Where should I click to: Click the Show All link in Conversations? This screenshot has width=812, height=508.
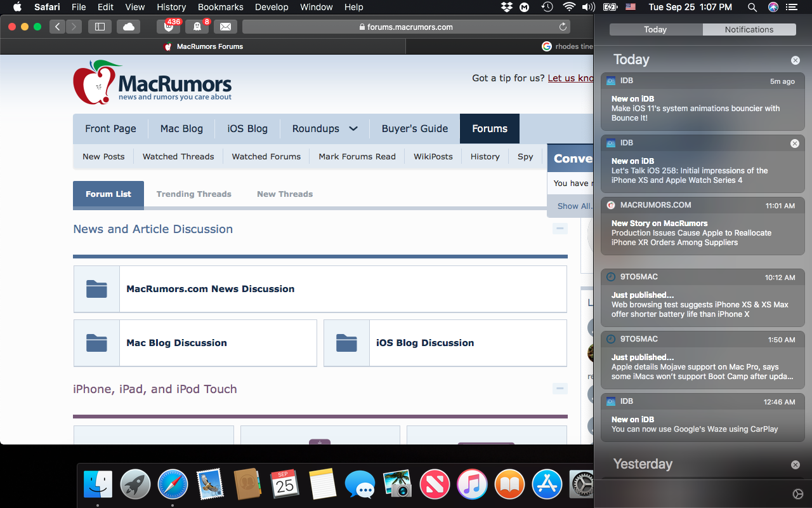tap(575, 206)
